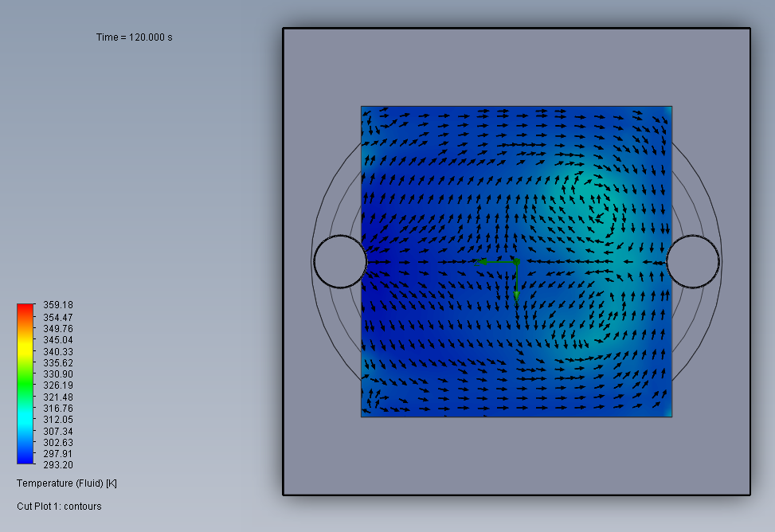Click the yellow band of the temperature legend
Viewport: 775px width, 532px height.
(25, 349)
